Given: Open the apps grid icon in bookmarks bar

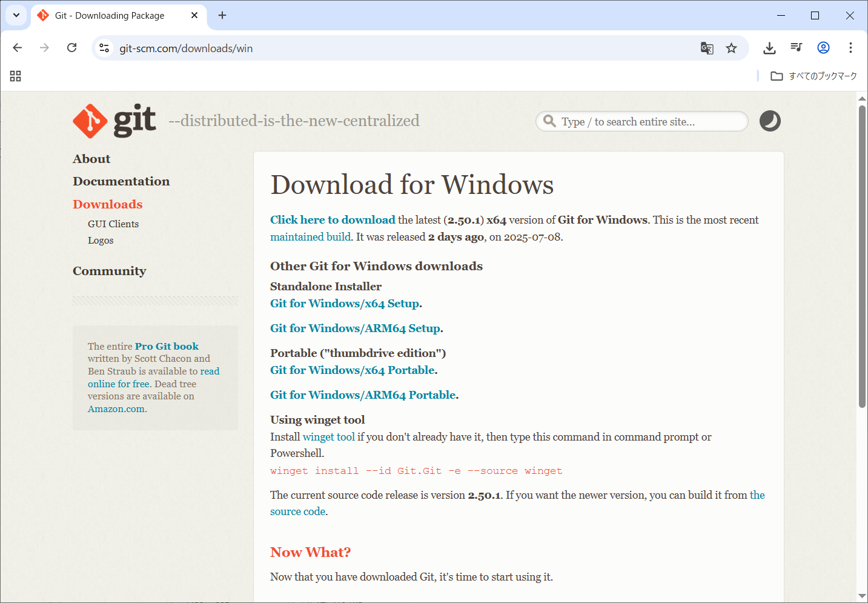Looking at the screenshot, I should [16, 76].
